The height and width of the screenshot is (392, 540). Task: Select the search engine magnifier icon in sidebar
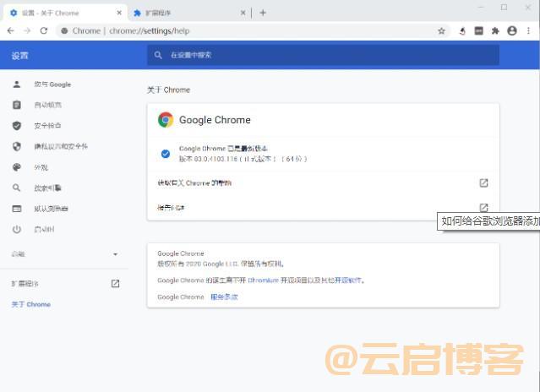[17, 188]
